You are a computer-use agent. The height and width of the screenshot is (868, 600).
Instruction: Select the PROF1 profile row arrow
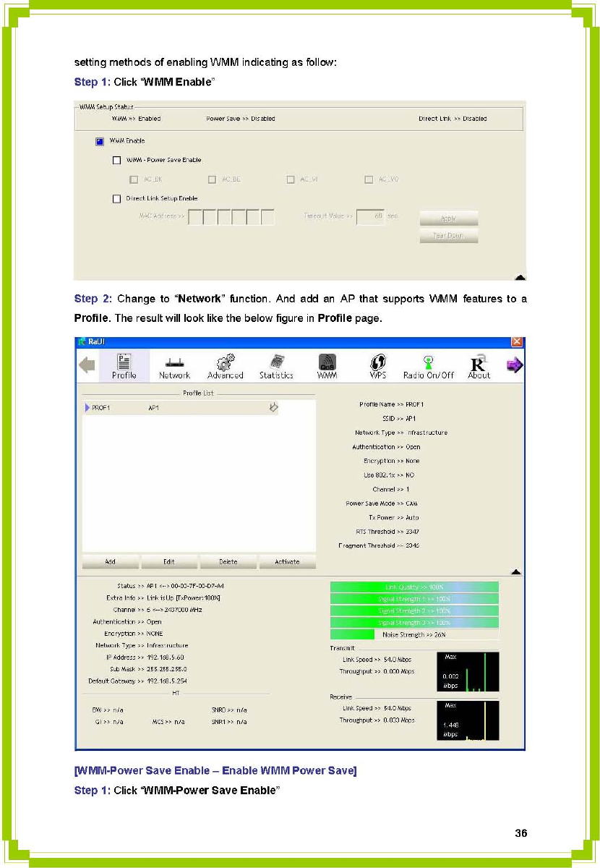(x=87, y=408)
